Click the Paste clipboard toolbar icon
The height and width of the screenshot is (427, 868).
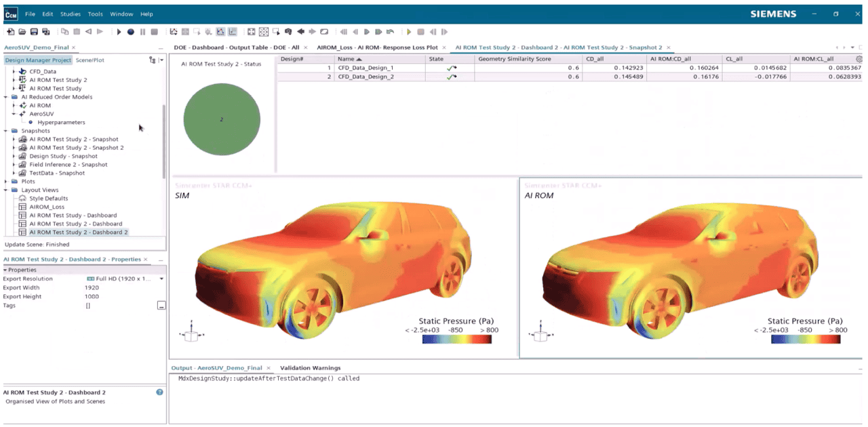pyautogui.click(x=77, y=31)
